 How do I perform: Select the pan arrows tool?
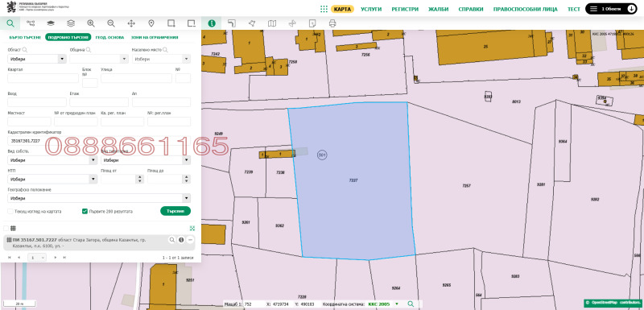(131, 23)
